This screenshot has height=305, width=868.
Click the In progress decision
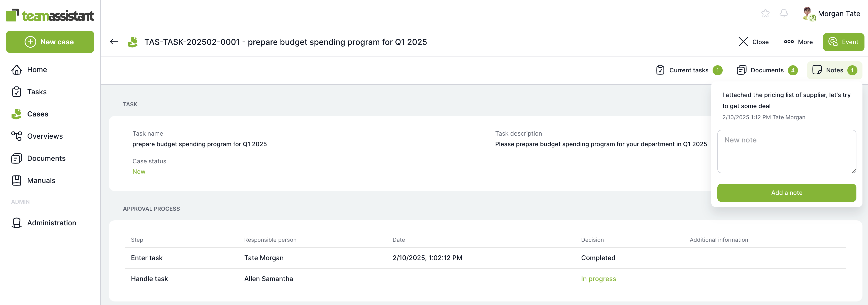(x=598, y=279)
